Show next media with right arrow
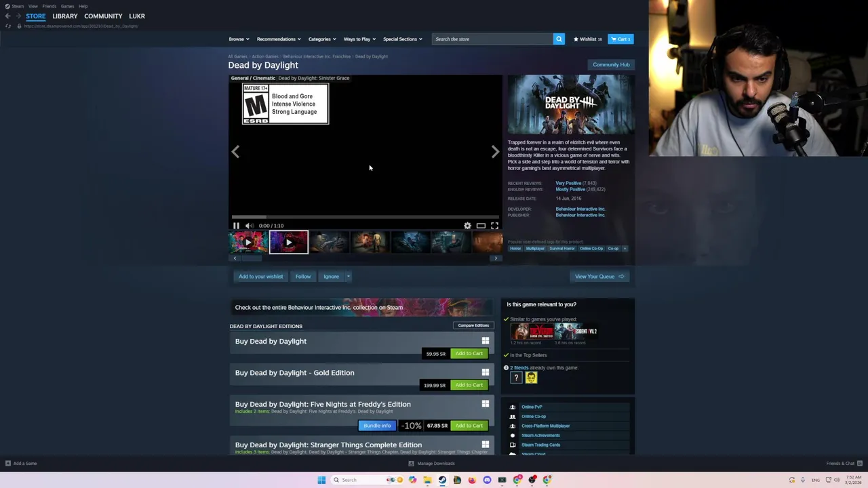Screen dimensions: 868x488 tap(495, 152)
